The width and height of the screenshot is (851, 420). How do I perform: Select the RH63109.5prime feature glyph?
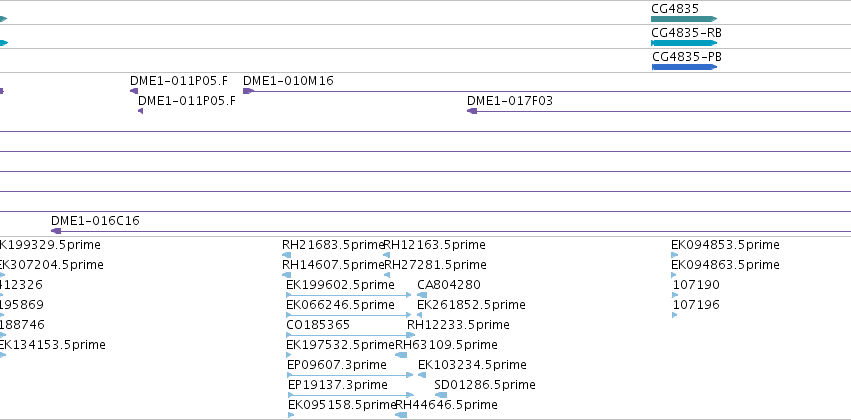tap(401, 355)
